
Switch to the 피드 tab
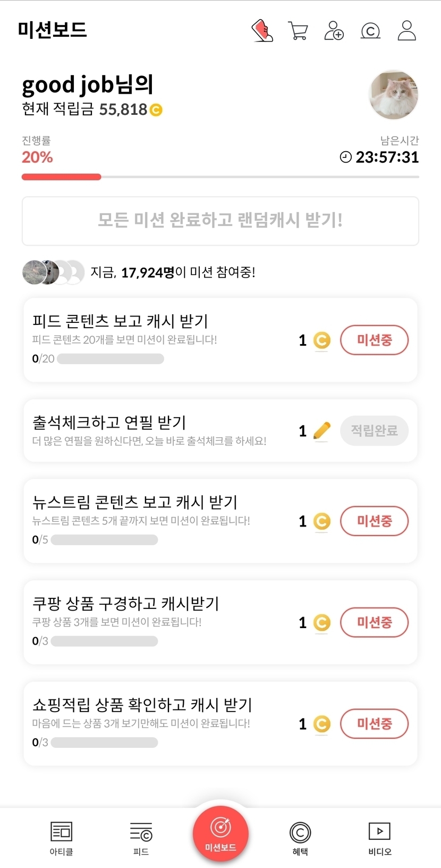pyautogui.click(x=141, y=838)
